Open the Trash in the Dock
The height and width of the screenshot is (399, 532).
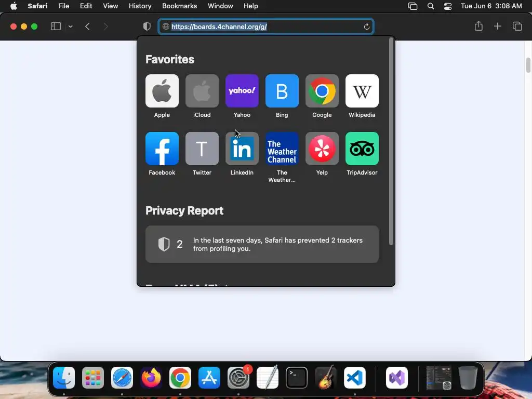[x=468, y=378]
